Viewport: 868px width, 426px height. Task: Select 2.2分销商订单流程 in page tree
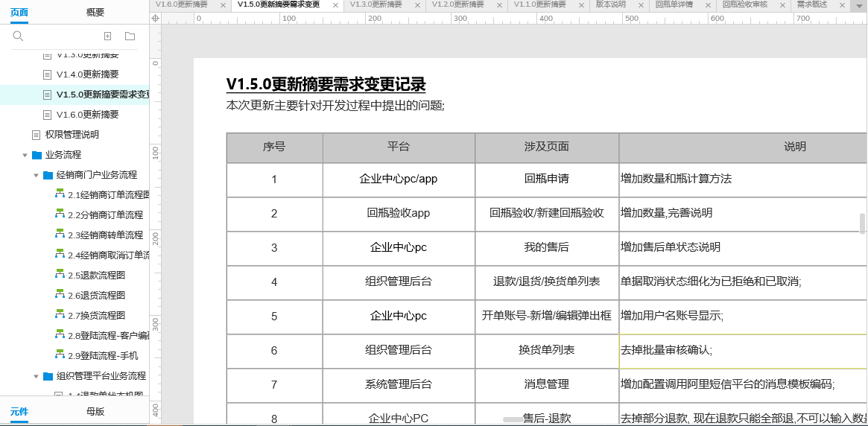[x=105, y=214]
